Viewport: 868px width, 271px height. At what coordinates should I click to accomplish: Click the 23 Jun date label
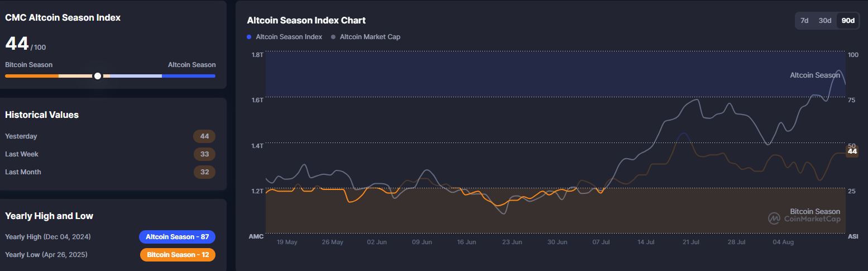512,243
